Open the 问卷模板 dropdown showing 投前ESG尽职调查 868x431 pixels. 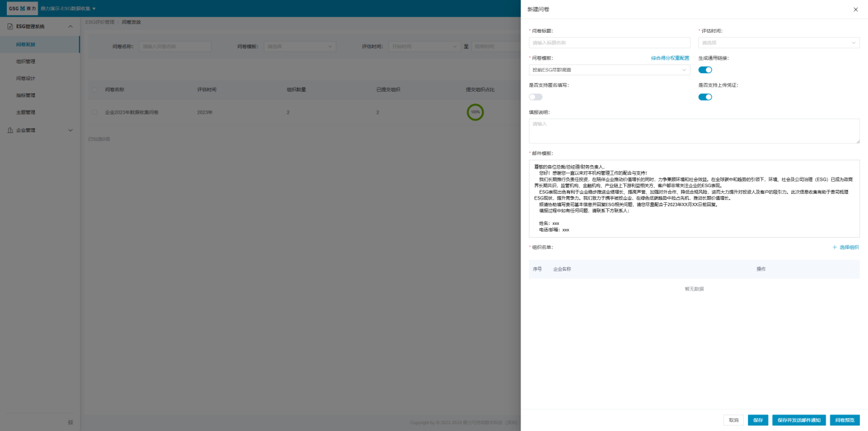coord(609,70)
